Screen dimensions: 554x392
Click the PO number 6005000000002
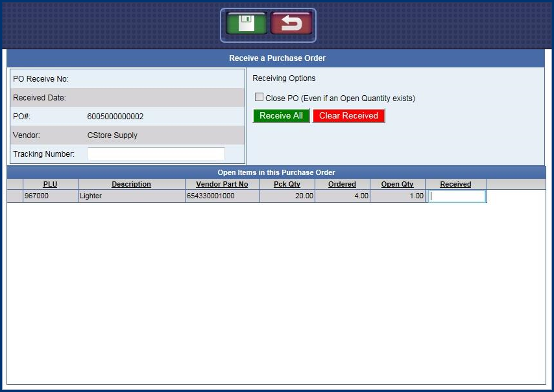click(115, 117)
